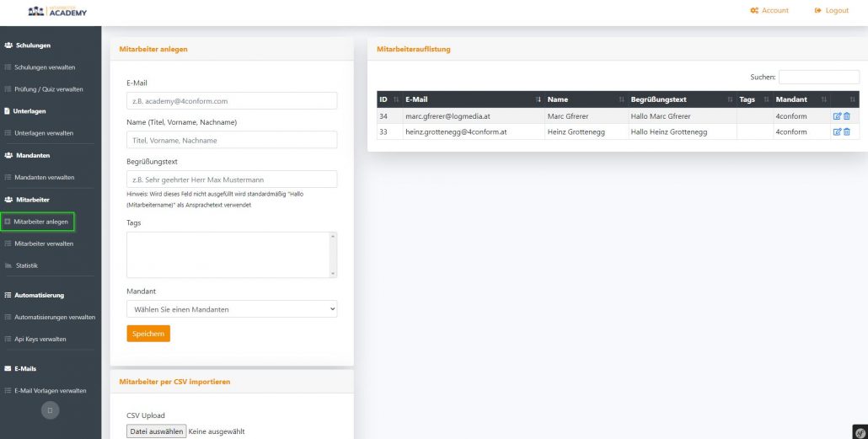Go to Mitarbeiter verwalten menu item
868x439 pixels.
coord(44,244)
